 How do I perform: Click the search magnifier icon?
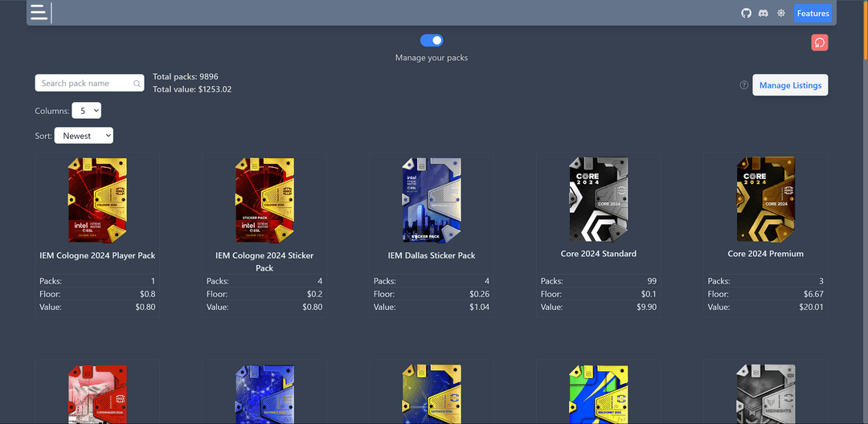click(x=138, y=84)
